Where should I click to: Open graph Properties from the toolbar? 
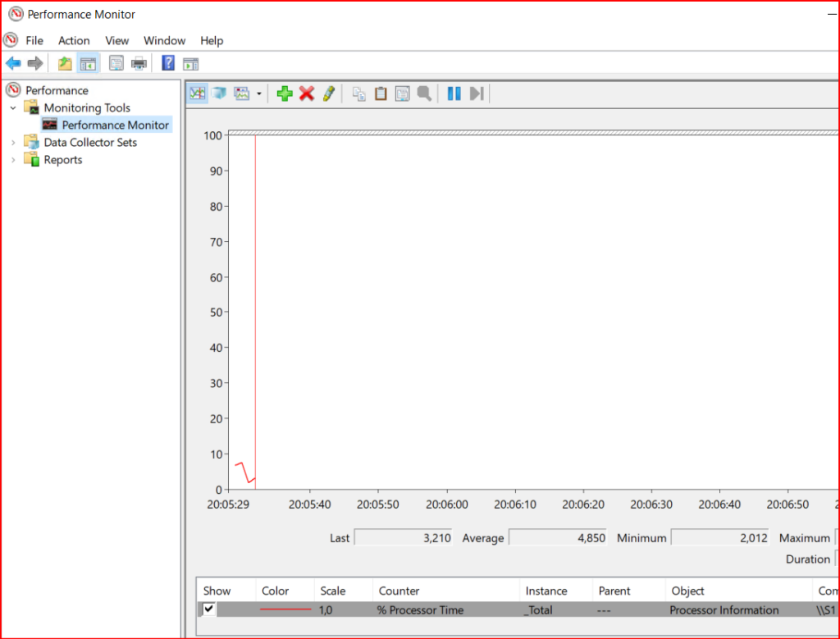(402, 94)
